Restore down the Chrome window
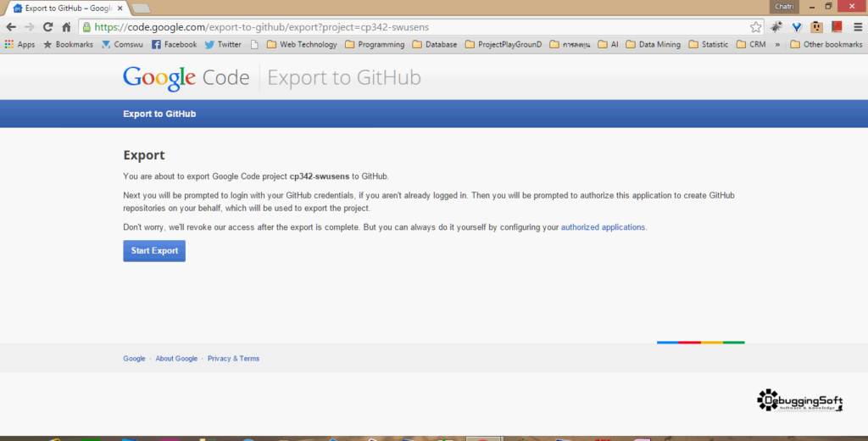The image size is (868, 441). click(x=828, y=7)
